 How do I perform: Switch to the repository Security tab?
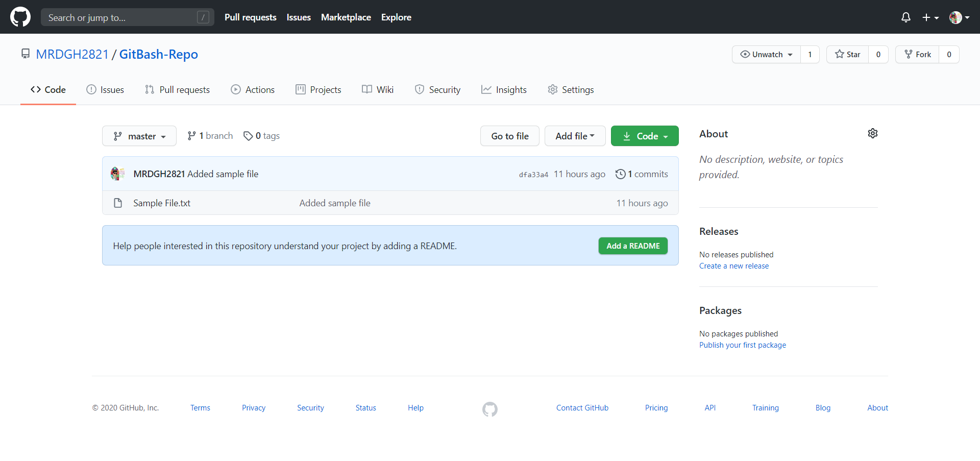437,90
